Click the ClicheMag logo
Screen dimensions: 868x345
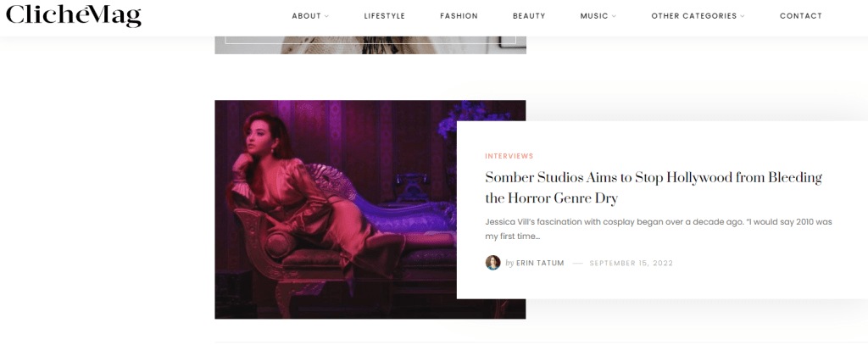[74, 15]
